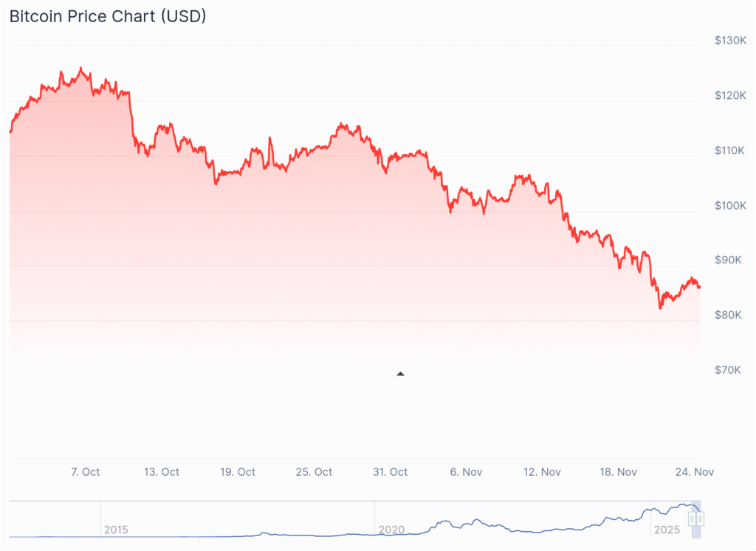Click the Bitcoin Price Chart (USD) title
This screenshot has height=551, width=756.
click(108, 16)
